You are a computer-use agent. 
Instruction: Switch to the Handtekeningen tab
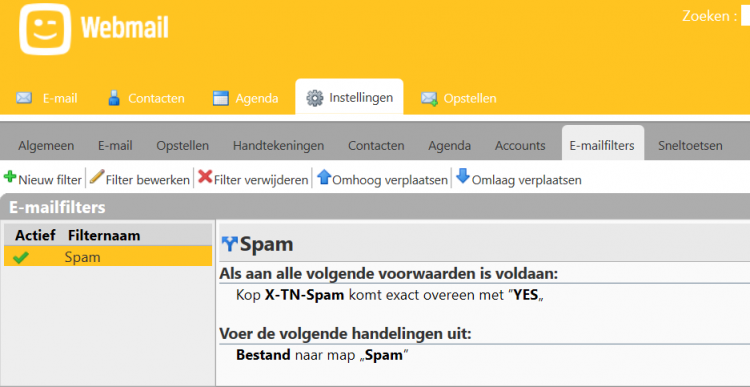click(x=278, y=145)
